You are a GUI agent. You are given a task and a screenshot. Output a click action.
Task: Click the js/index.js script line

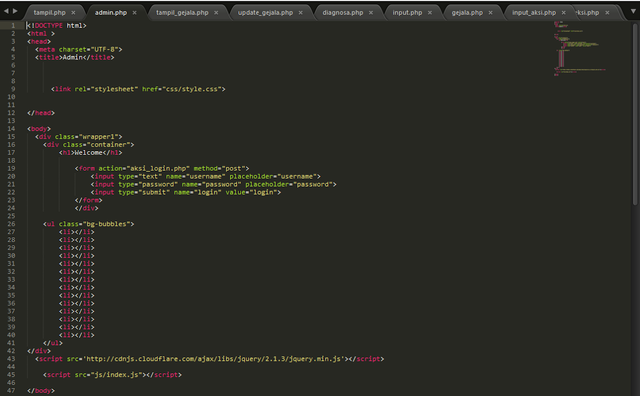pyautogui.click(x=112, y=375)
